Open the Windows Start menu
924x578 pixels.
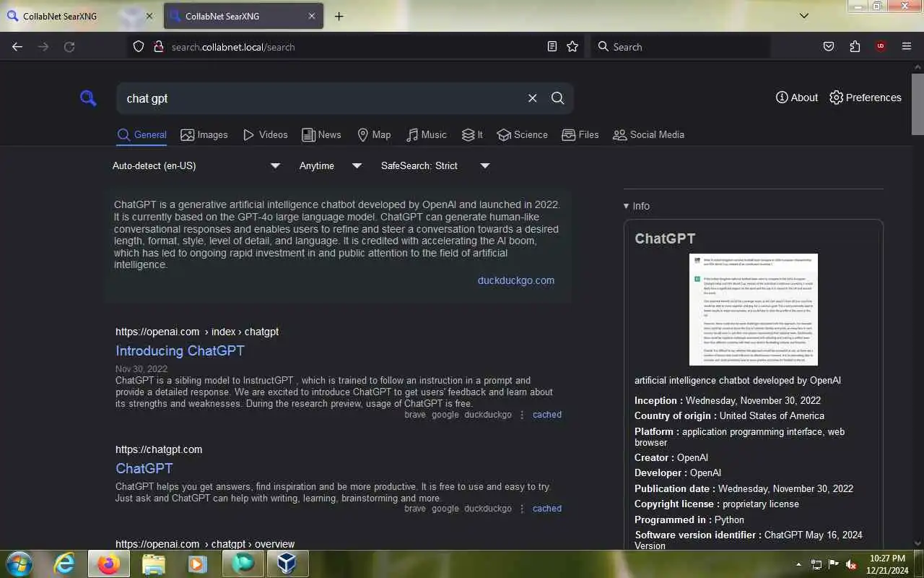click(x=19, y=564)
